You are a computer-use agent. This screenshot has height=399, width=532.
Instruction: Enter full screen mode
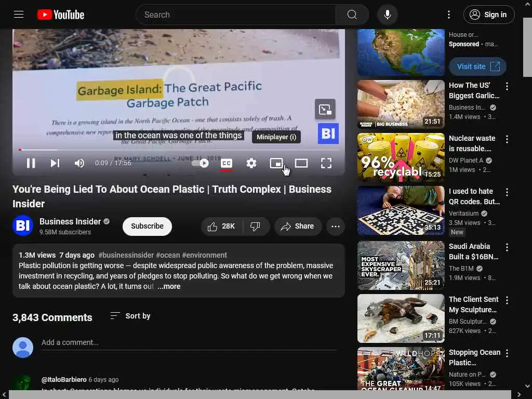[x=326, y=163]
